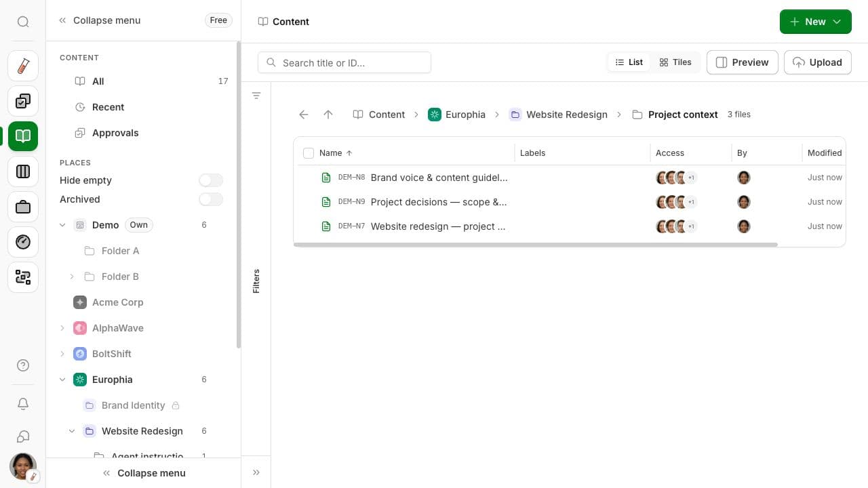Open the user profile avatar
868x488 pixels.
click(23, 466)
